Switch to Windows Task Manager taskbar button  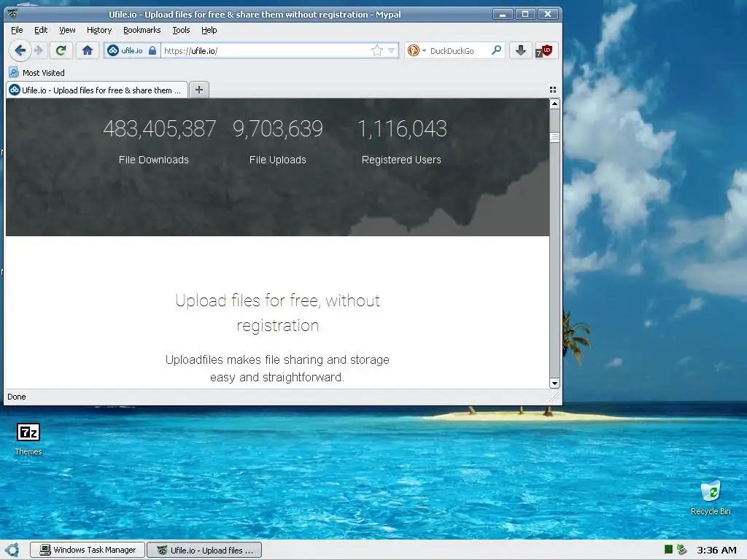point(88,550)
